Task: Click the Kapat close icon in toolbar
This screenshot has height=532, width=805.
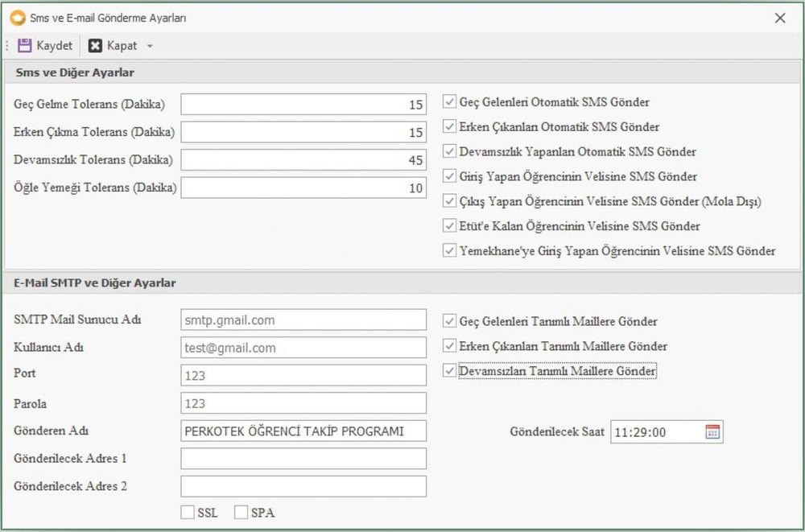Action: tap(96, 46)
